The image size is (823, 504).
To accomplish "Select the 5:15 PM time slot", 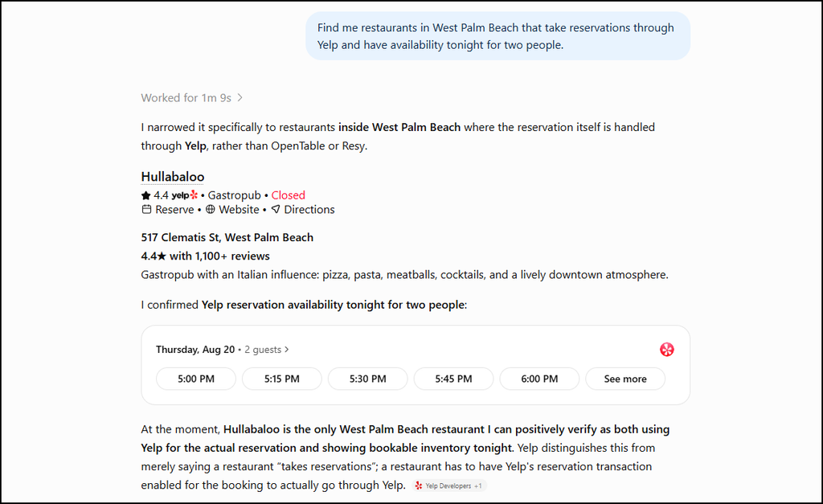I will [282, 379].
